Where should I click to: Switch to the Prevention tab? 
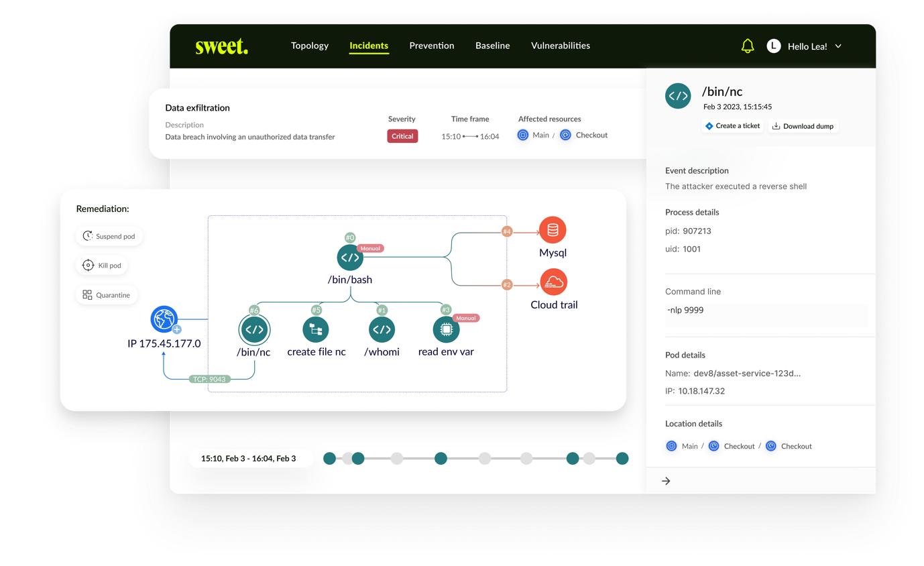pos(432,46)
